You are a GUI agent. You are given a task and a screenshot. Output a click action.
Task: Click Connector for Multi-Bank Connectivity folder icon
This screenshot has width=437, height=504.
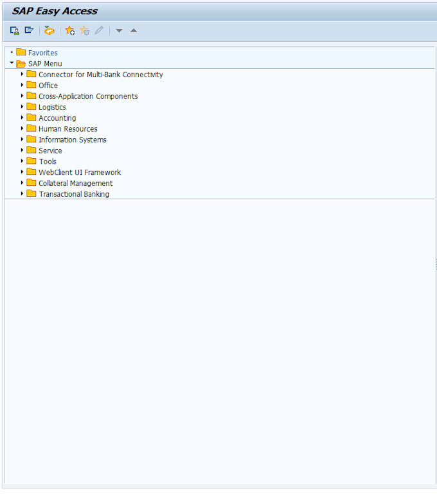coord(31,74)
